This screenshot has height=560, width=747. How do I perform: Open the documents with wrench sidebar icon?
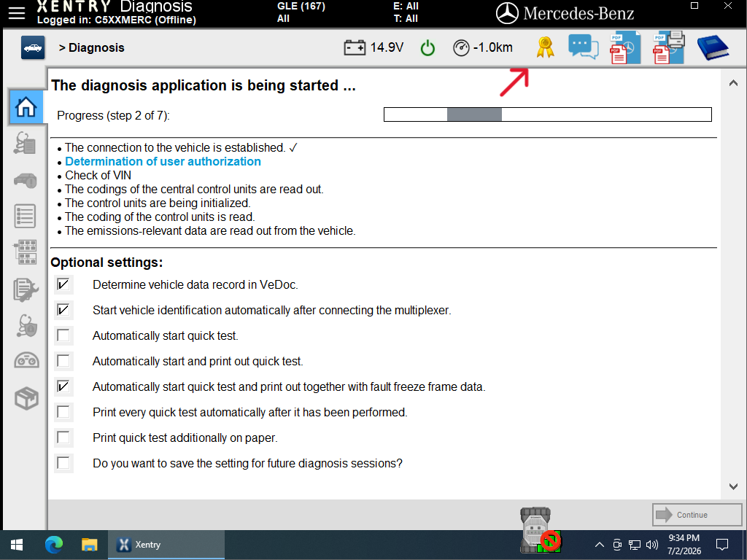(x=26, y=289)
